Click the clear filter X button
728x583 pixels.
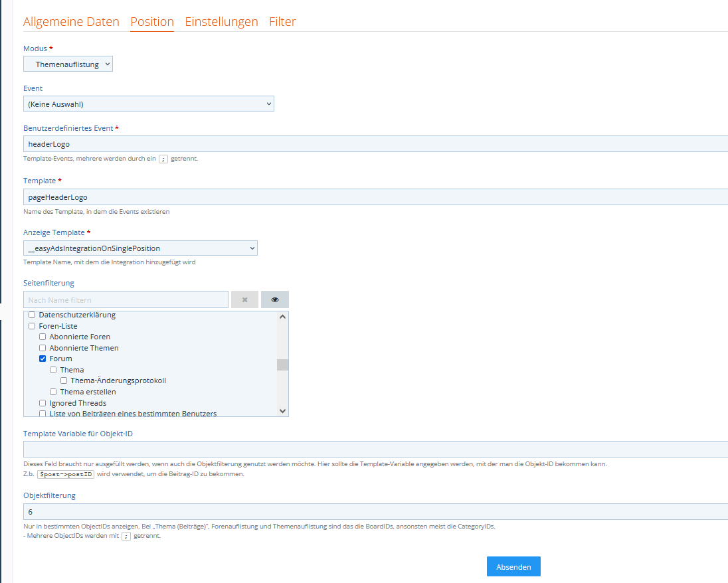(244, 299)
